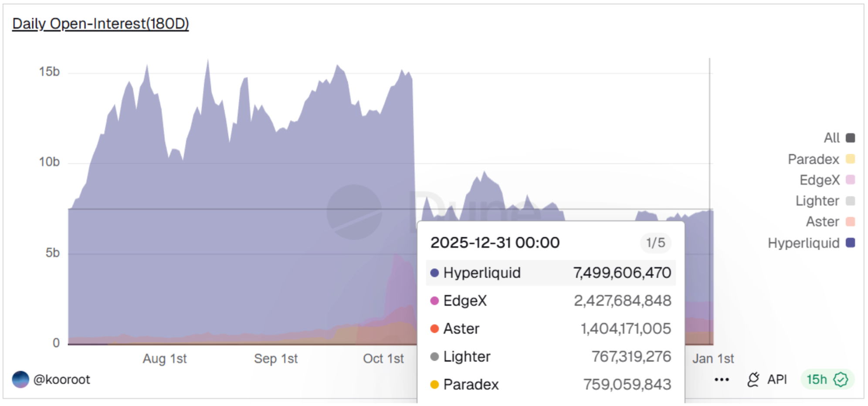This screenshot has height=406, width=868.
Task: Click the EdgeX legend color swatch
Action: tap(850, 180)
